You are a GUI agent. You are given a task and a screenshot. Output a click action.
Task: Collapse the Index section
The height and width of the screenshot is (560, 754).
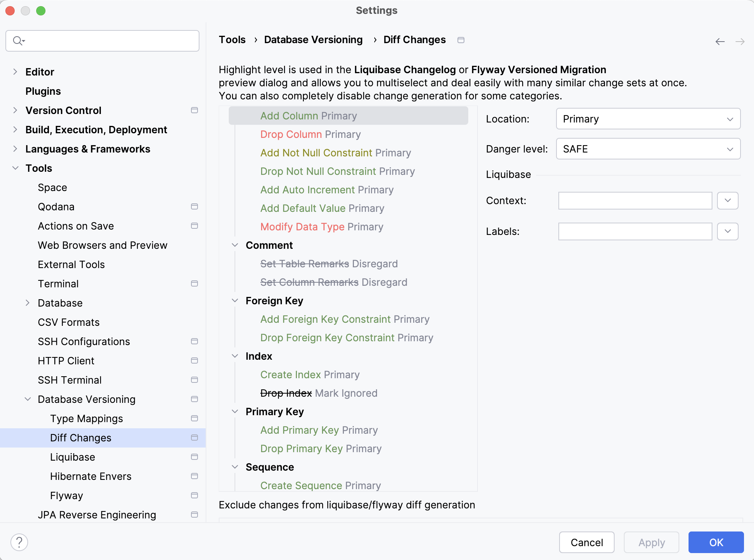point(235,356)
